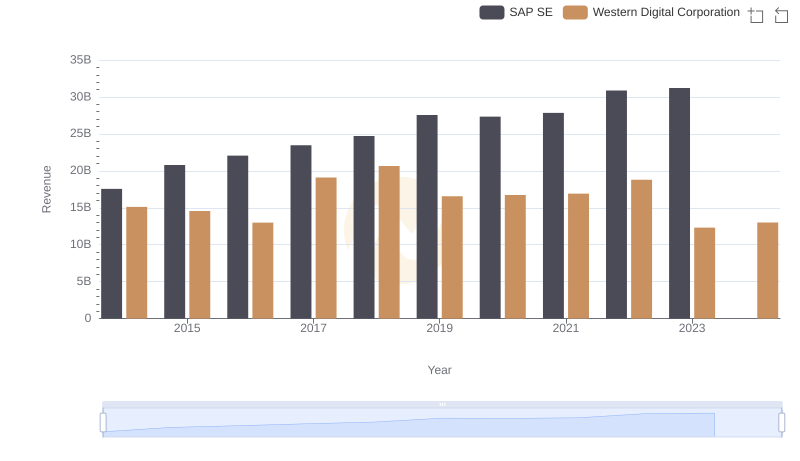
Task: Click the last Western Digital bar for 2024
Action: tap(767, 270)
